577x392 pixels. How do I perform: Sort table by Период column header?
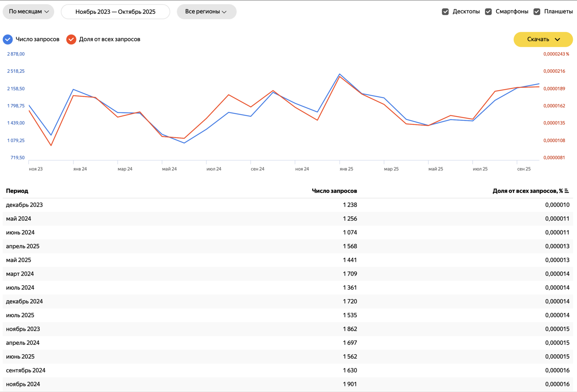pyautogui.click(x=17, y=191)
